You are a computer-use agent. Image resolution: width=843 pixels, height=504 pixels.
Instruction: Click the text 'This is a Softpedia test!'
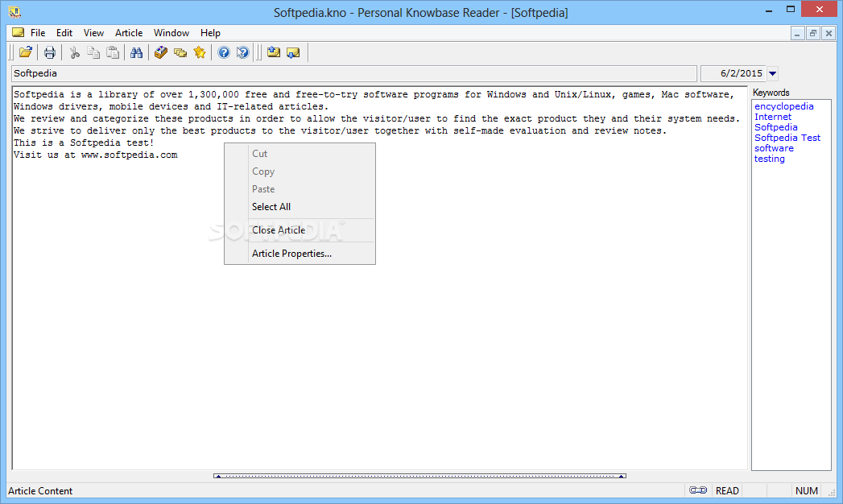84,143
